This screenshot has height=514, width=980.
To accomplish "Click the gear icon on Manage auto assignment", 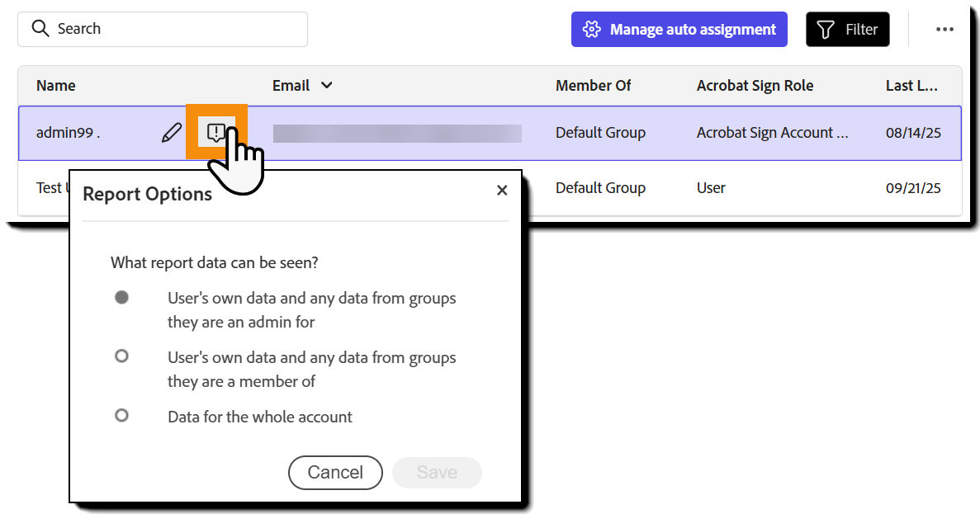I will point(591,30).
